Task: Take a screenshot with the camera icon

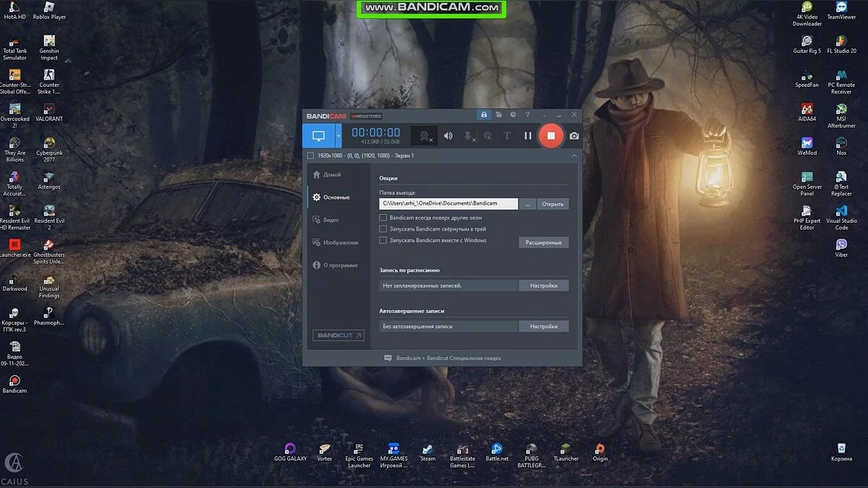Action: click(574, 135)
